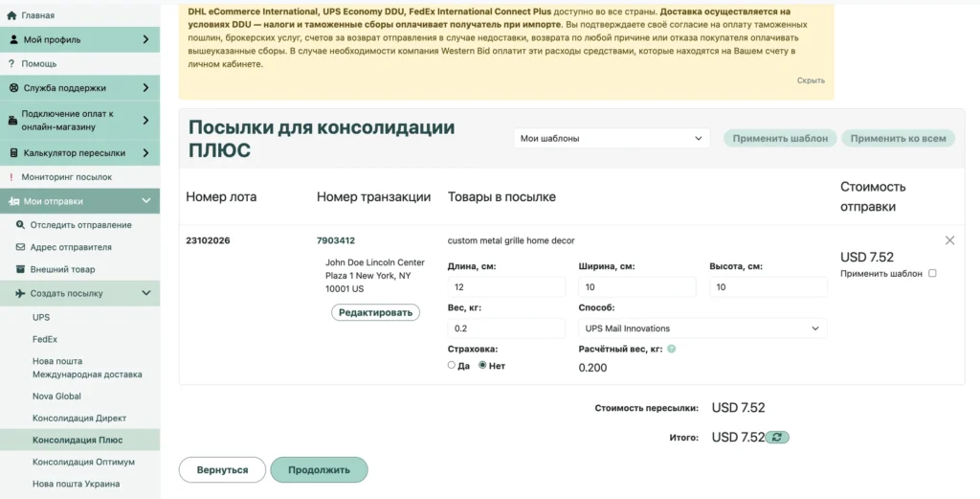Click the archive box icon of Внешний товар
The width and height of the screenshot is (980, 499).
[20, 269]
